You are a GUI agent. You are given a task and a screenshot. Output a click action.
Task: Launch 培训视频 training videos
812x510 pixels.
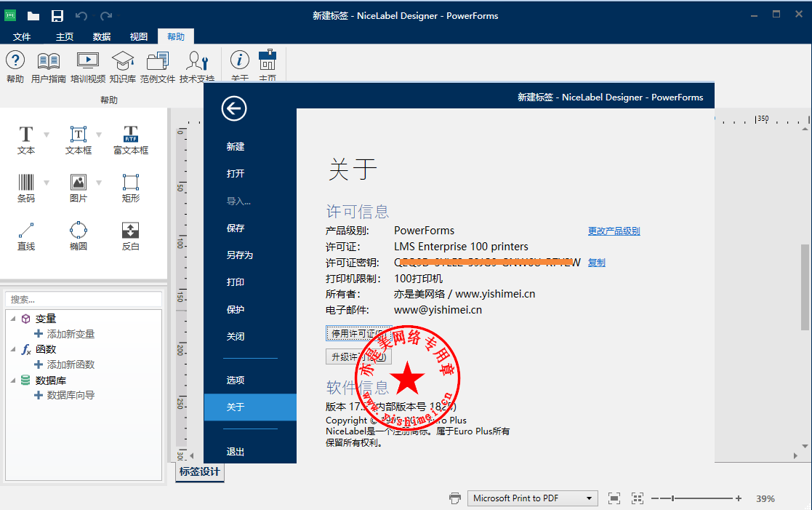[88, 67]
